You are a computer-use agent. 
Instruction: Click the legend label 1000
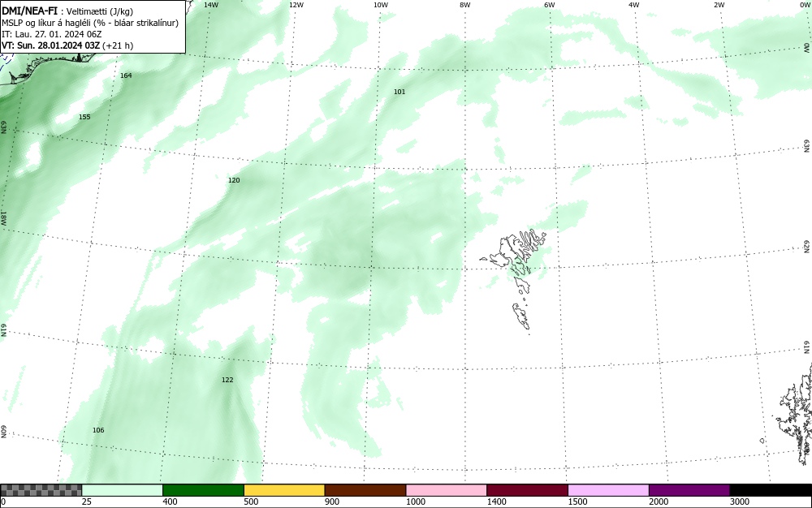click(416, 502)
